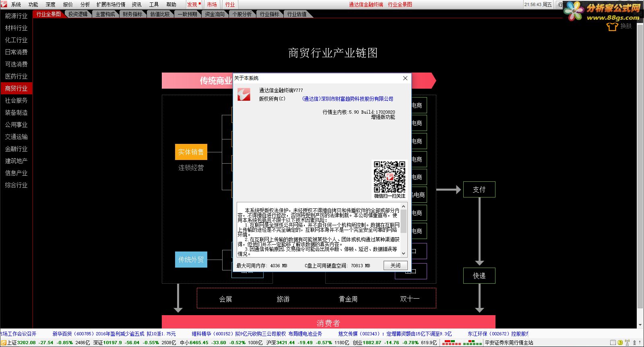Close the About dialog with X button
The height and width of the screenshot is (347, 644).
[x=405, y=78]
